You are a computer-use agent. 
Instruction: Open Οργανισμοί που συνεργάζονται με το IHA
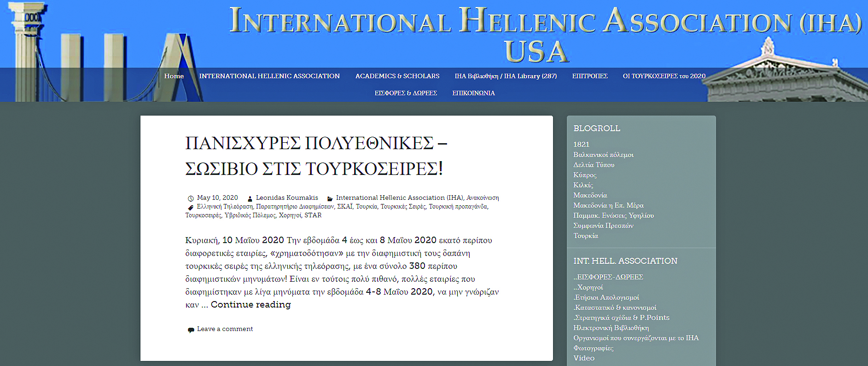tap(636, 337)
